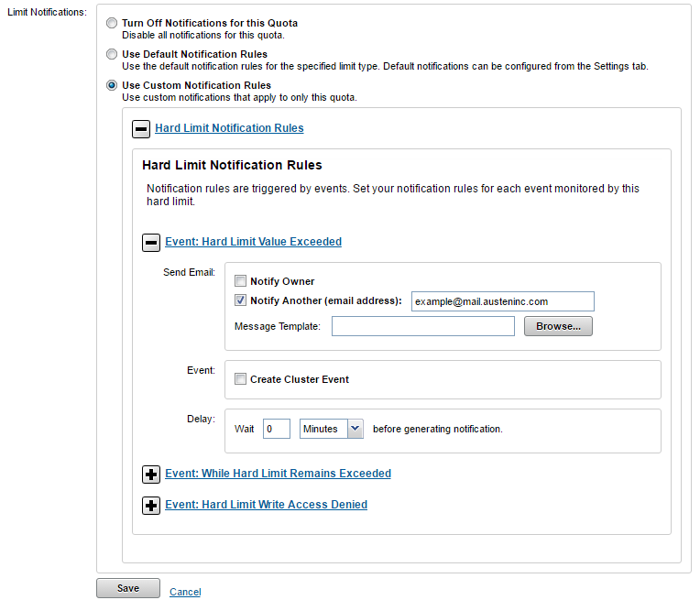Click Event: While Hard Limit Remains Exceeded link
700x611 pixels.
(278, 473)
